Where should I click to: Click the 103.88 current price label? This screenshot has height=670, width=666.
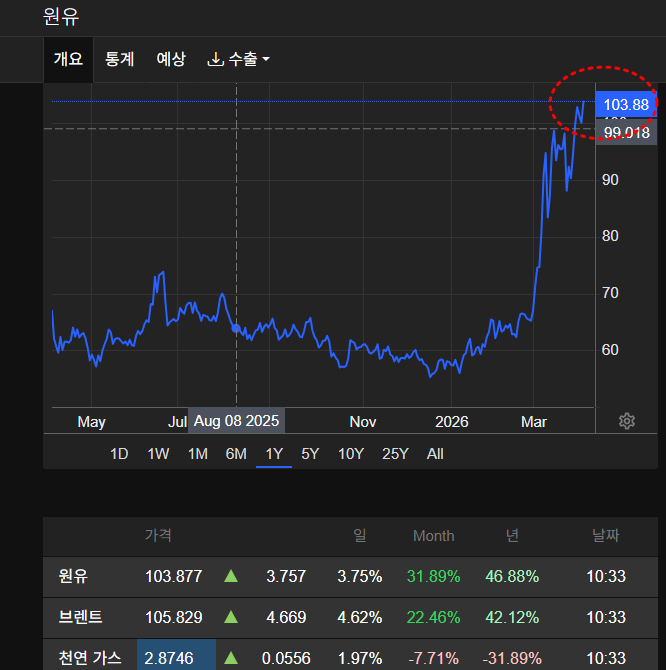click(626, 105)
